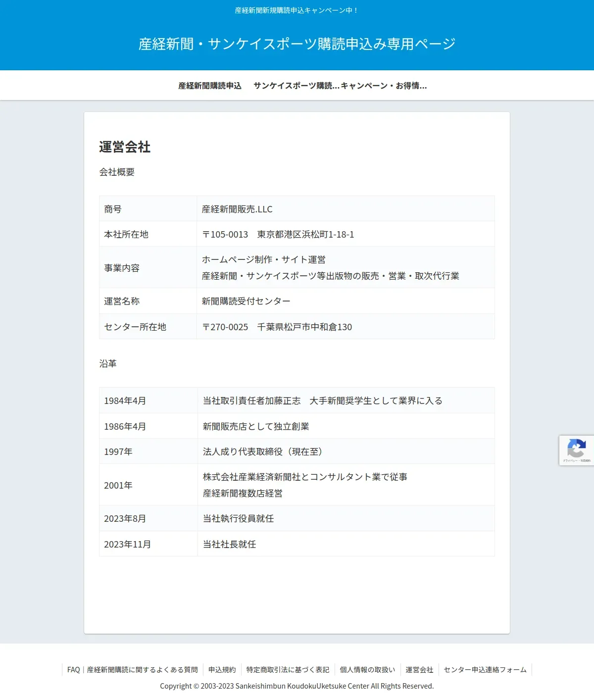Select the 運営名称 label cell
This screenshot has height=700, width=594.
tap(148, 301)
